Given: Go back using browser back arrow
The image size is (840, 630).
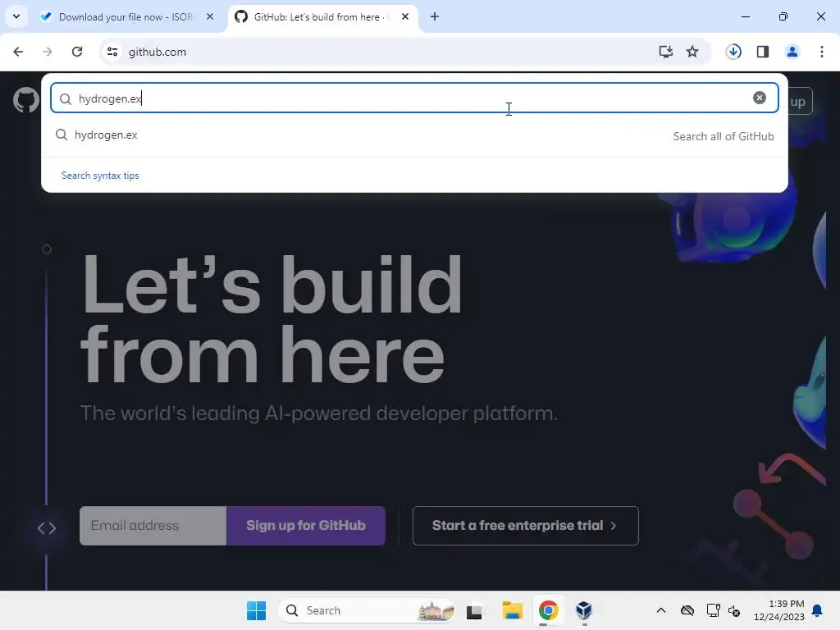Looking at the screenshot, I should [x=18, y=52].
